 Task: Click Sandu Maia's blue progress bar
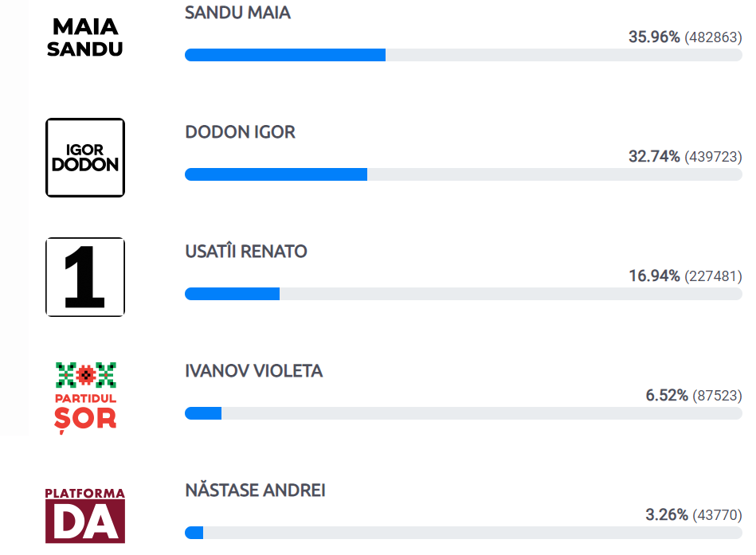point(285,55)
